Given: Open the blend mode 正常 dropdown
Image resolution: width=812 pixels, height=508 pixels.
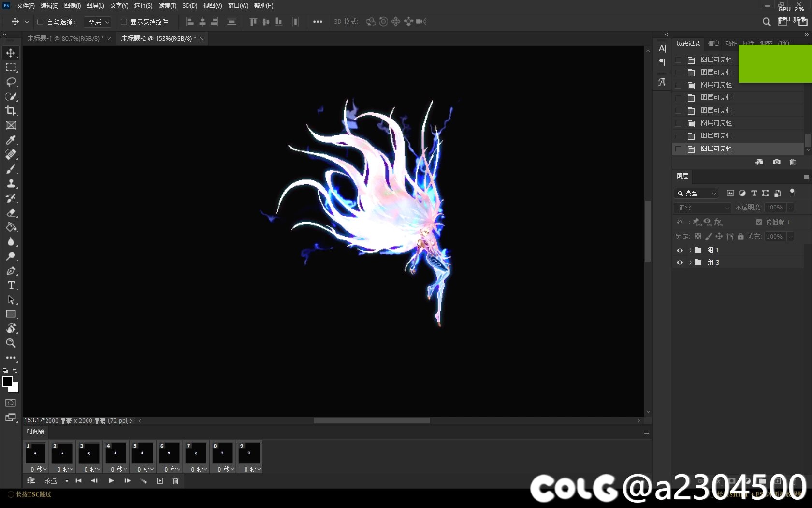Looking at the screenshot, I should (x=702, y=208).
